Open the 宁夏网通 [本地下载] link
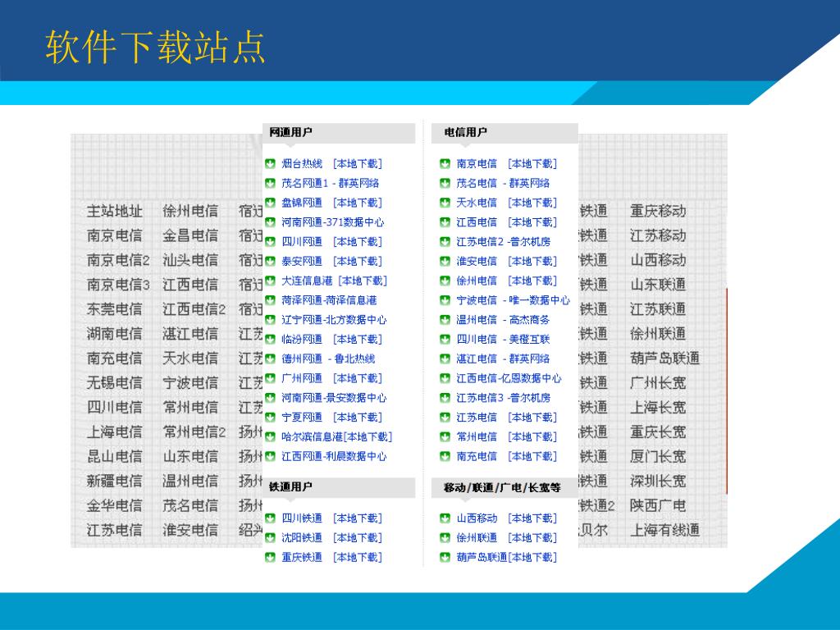 coord(331,418)
